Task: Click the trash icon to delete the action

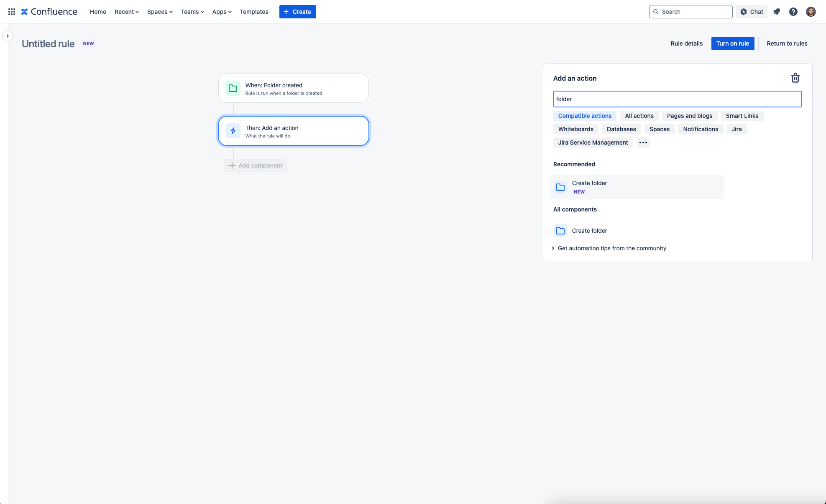Action: click(x=795, y=78)
